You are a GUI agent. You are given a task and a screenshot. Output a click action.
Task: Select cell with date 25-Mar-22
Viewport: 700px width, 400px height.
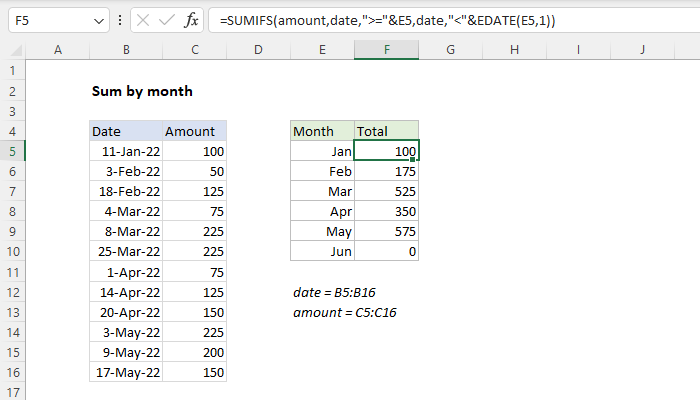coord(126,251)
